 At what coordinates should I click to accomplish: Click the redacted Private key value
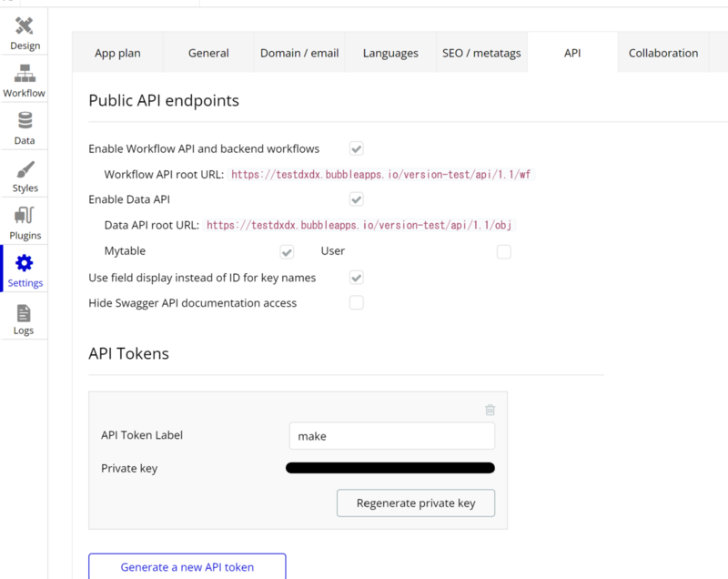coord(390,468)
